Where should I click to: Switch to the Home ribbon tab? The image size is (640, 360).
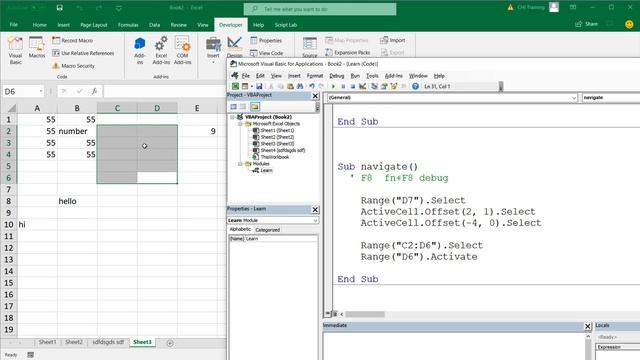click(x=40, y=25)
